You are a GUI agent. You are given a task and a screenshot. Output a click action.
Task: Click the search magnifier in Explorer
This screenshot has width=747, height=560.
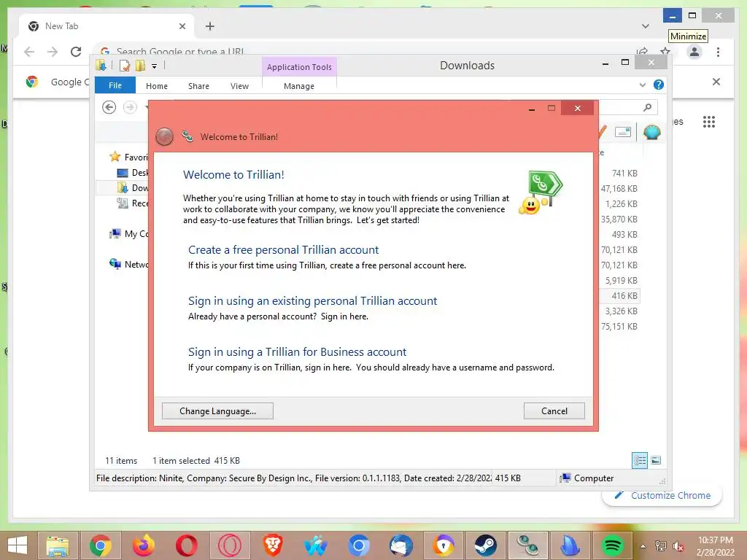[647, 108]
